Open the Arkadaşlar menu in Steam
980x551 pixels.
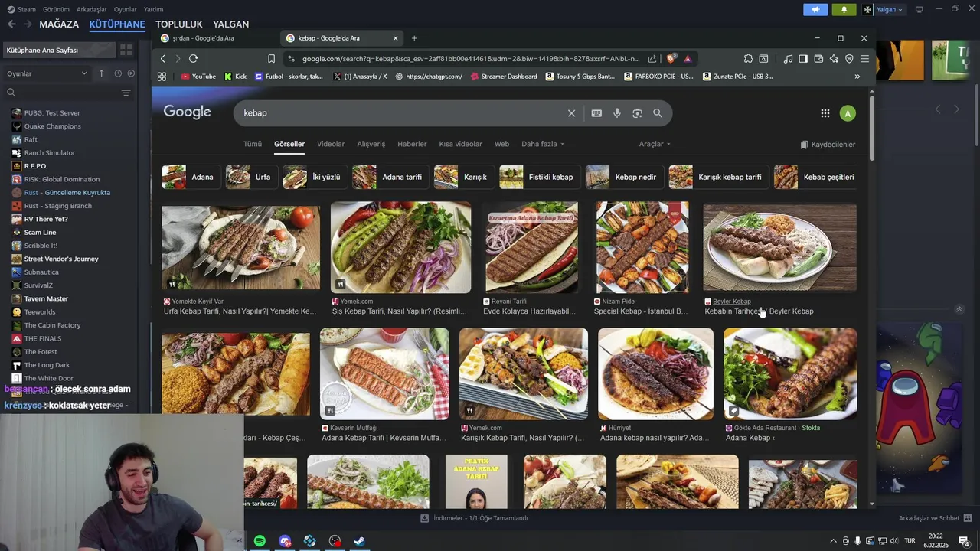click(x=92, y=9)
